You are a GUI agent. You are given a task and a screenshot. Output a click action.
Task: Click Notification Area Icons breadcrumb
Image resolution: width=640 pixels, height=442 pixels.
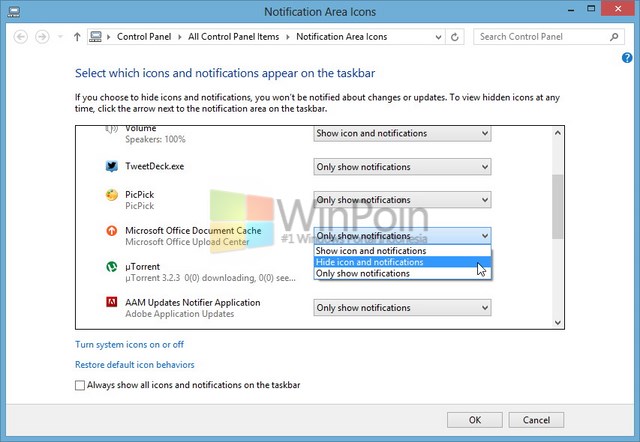point(342,37)
